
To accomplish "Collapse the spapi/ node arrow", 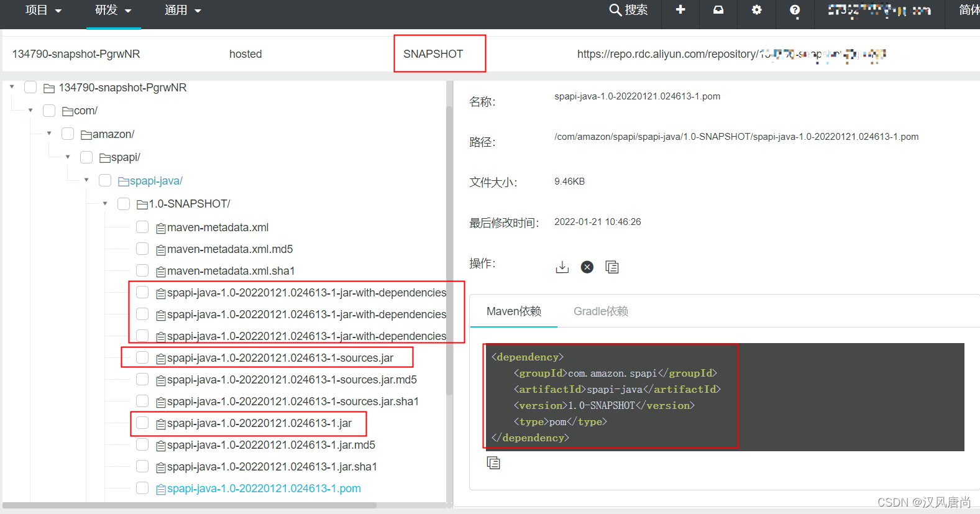I will pyautogui.click(x=68, y=157).
